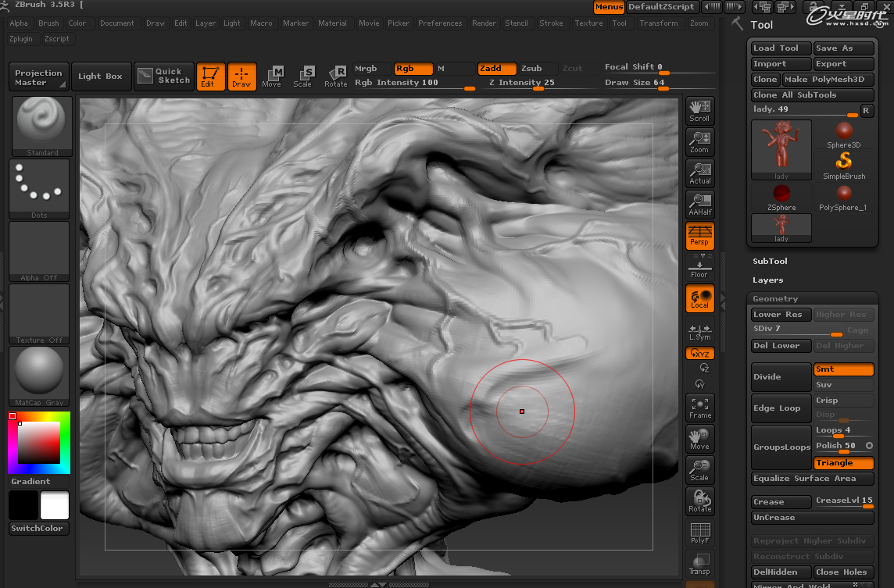Select the white main color swatch
Image resolution: width=894 pixels, height=588 pixels.
(x=55, y=505)
